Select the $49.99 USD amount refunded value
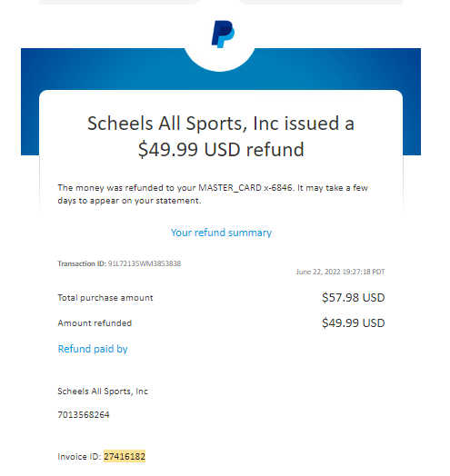 [354, 323]
